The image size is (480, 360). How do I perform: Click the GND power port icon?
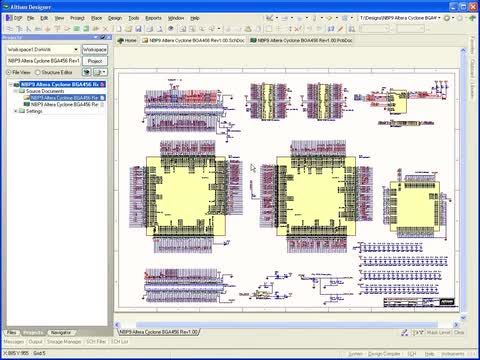click(48, 29)
